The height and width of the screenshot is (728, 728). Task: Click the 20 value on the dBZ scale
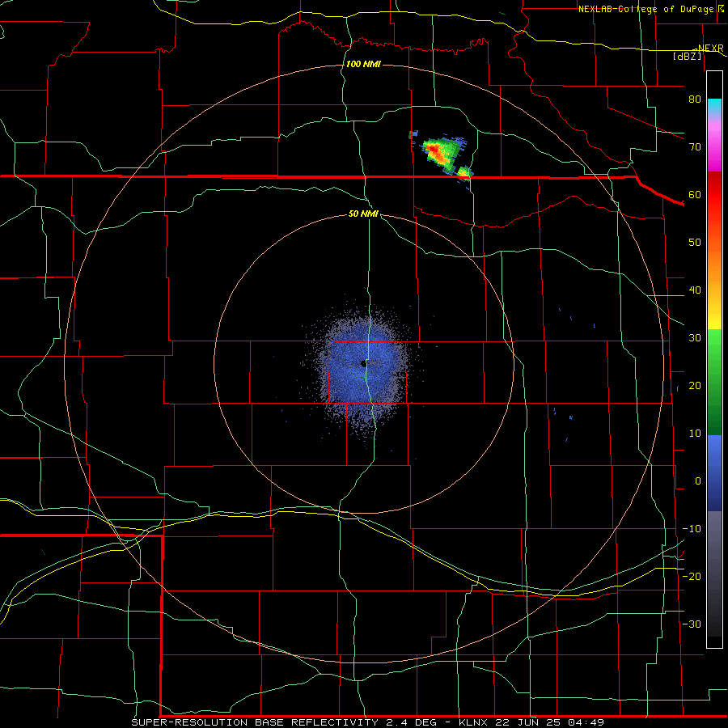pyautogui.click(x=695, y=385)
